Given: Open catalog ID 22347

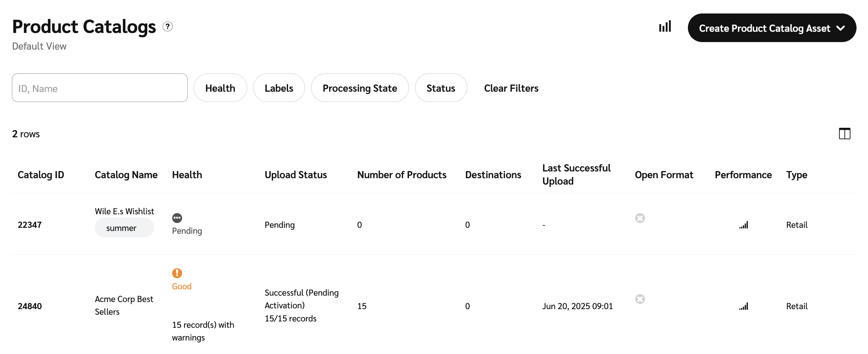Looking at the screenshot, I should pos(30,225).
